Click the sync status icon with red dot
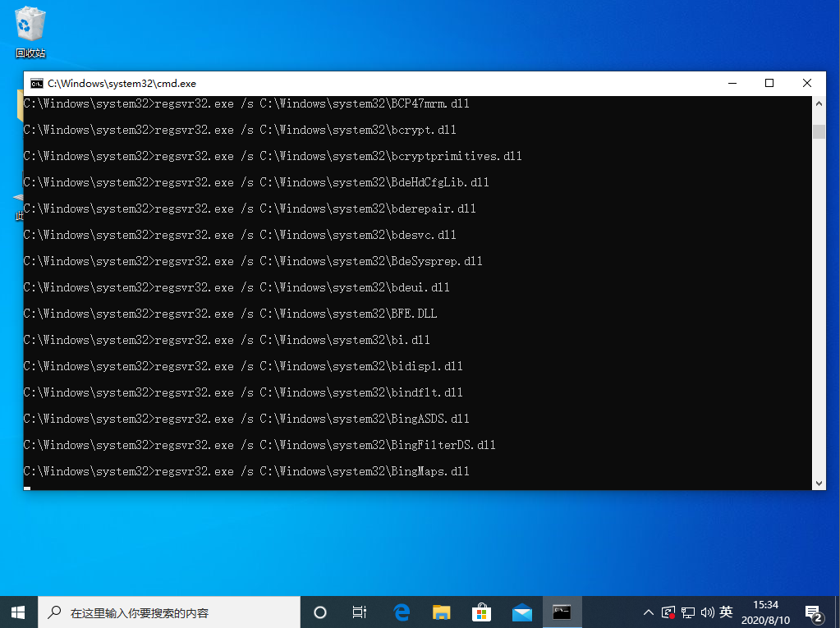The image size is (840, 628). point(668,612)
